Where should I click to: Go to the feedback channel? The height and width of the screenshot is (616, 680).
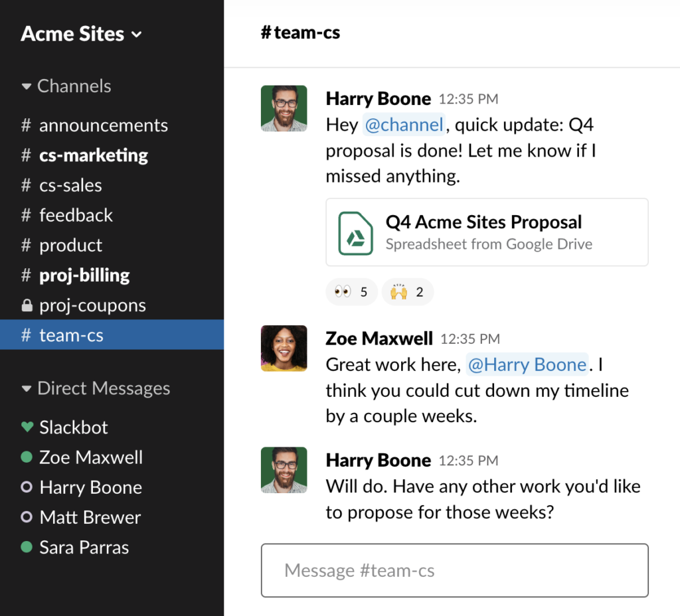112,215
